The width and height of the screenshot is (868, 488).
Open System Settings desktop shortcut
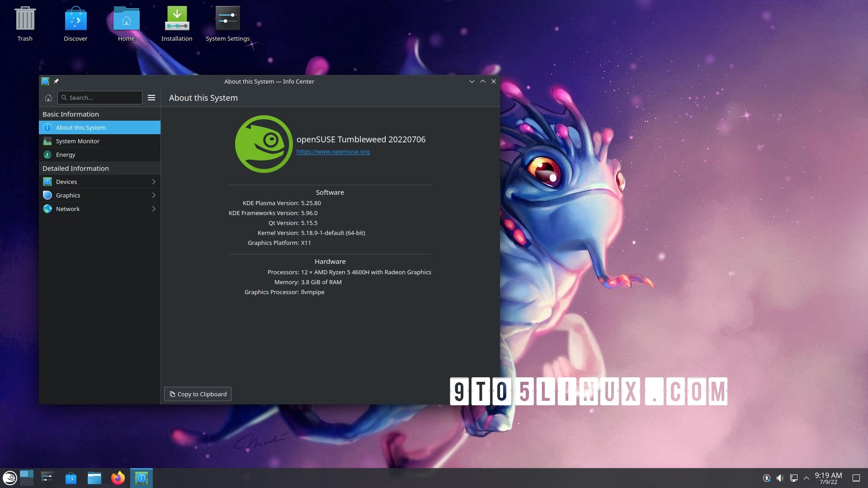227,24
